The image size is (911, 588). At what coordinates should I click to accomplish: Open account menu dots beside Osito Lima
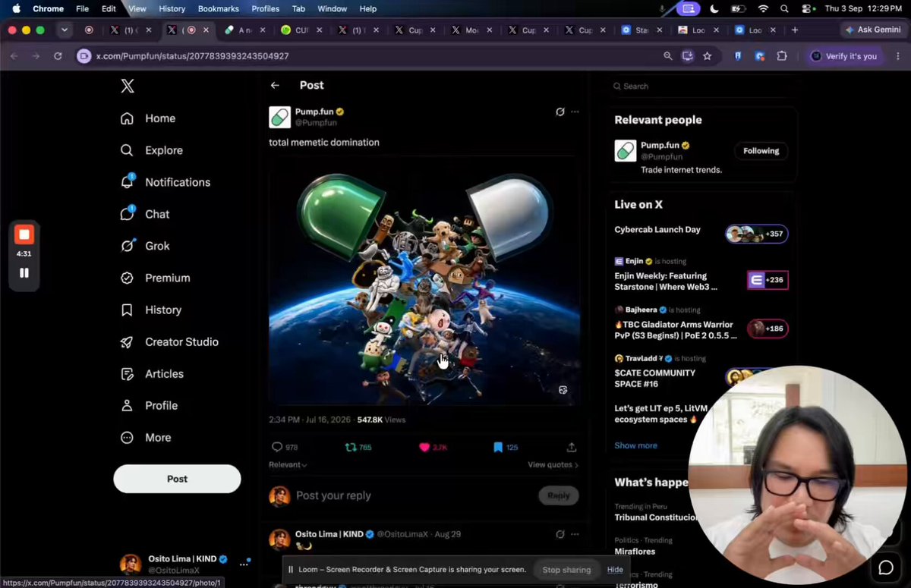point(244,564)
